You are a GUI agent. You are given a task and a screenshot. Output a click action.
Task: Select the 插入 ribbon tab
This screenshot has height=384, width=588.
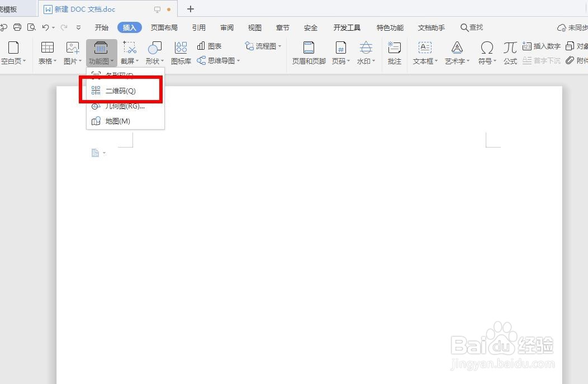coord(129,27)
